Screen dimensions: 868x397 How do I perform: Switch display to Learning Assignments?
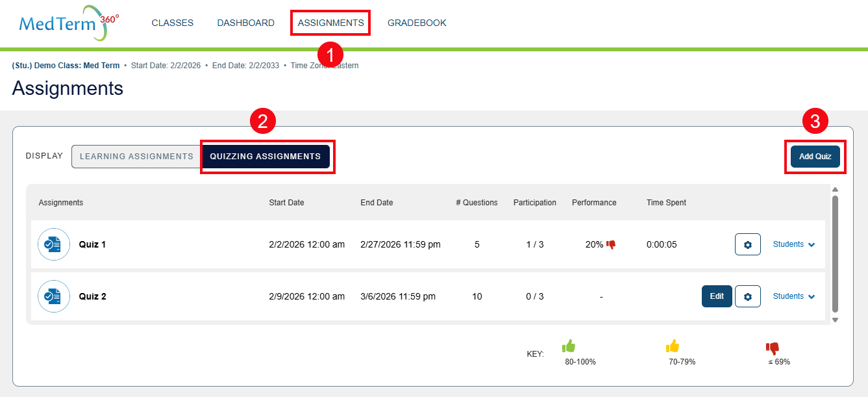135,156
